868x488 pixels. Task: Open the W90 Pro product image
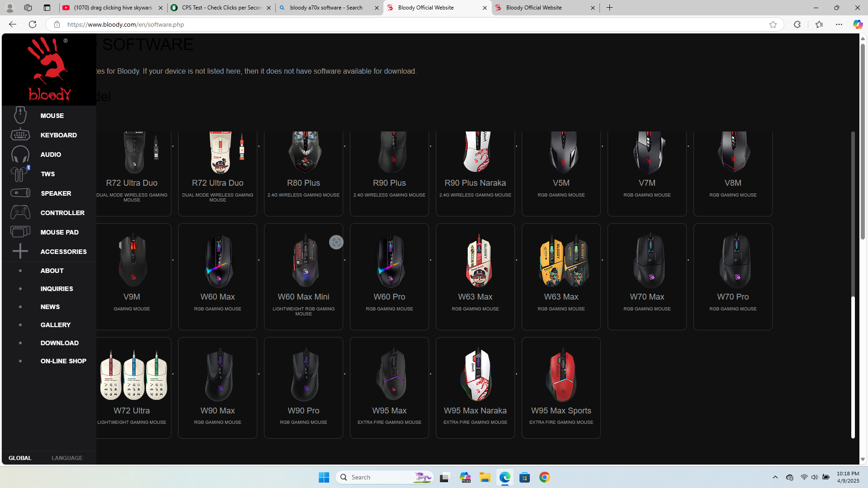(x=305, y=375)
